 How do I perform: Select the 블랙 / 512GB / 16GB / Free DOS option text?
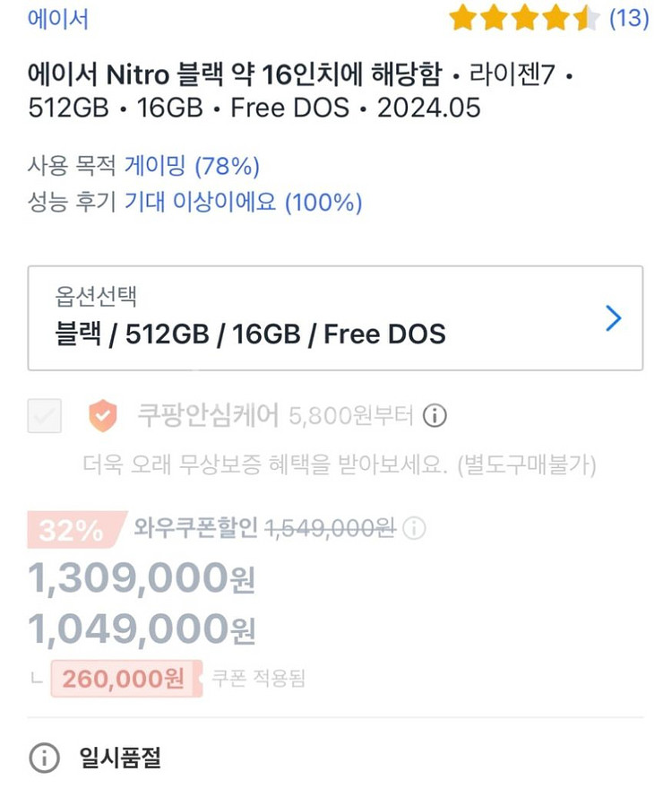pos(250,334)
